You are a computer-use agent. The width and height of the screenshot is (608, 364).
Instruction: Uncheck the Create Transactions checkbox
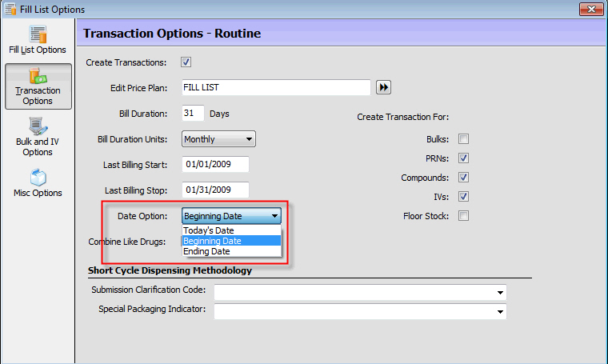point(186,62)
